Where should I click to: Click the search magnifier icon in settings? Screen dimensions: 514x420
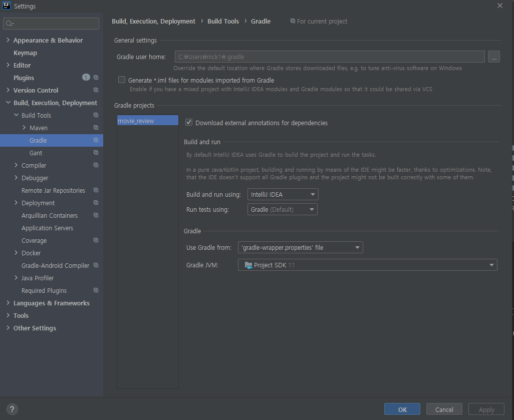pyautogui.click(x=10, y=23)
